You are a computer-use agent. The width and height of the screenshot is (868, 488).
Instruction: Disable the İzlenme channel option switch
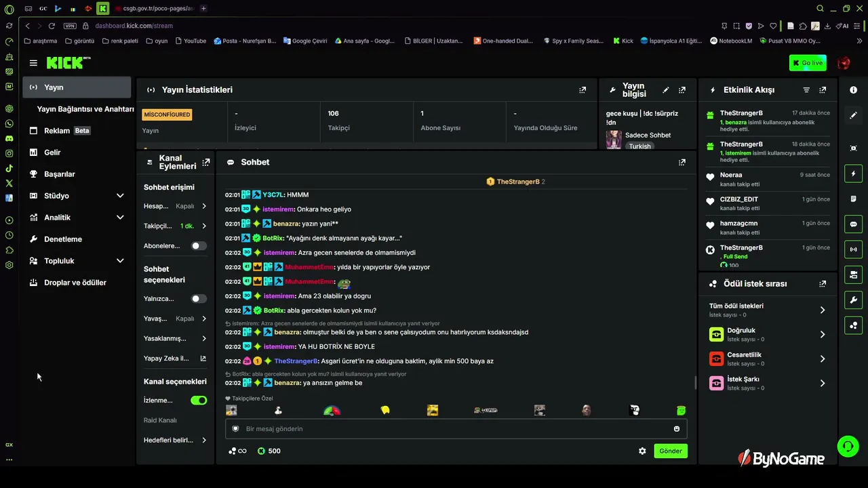[x=199, y=401]
